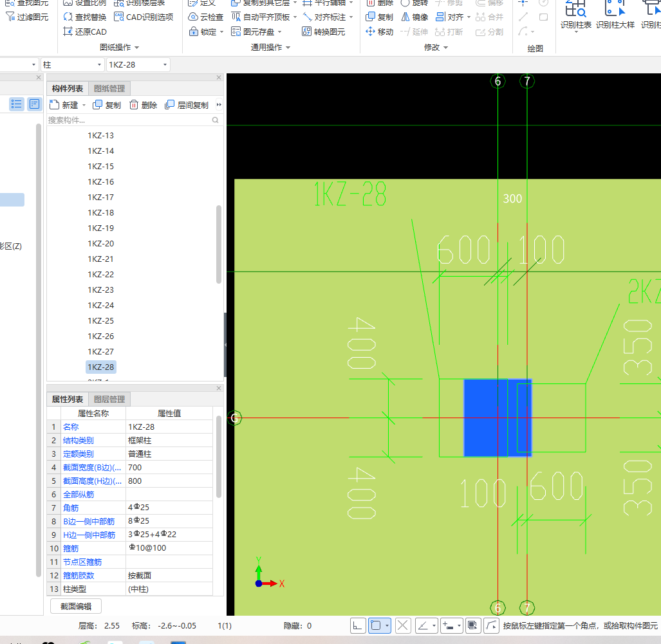The width and height of the screenshot is (661, 644).
Task: Click 识别柱大样 recognize column detail
Action: [615, 15]
